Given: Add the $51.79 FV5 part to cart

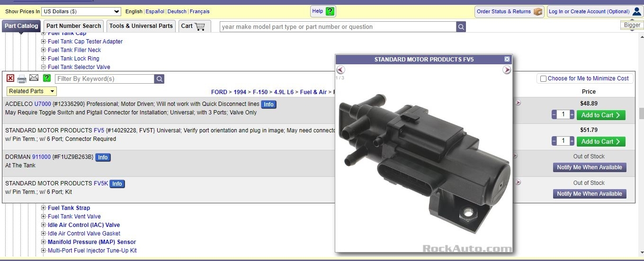Looking at the screenshot, I should click(601, 141).
